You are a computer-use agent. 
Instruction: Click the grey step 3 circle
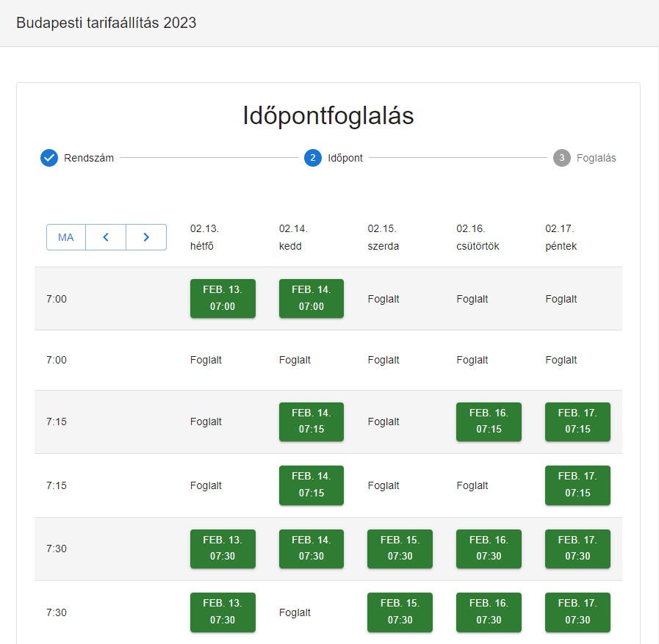click(562, 158)
